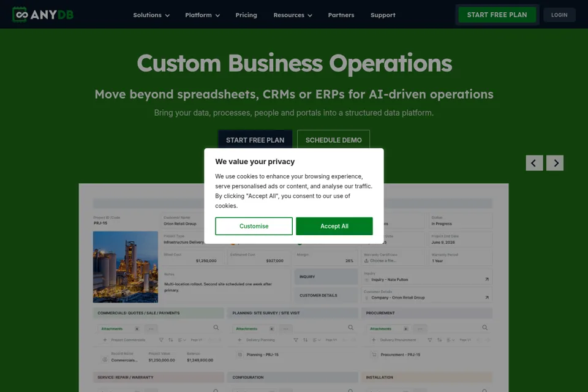This screenshot has height=392, width=588.
Task: Click the "26%" margin value
Action: (x=349, y=261)
